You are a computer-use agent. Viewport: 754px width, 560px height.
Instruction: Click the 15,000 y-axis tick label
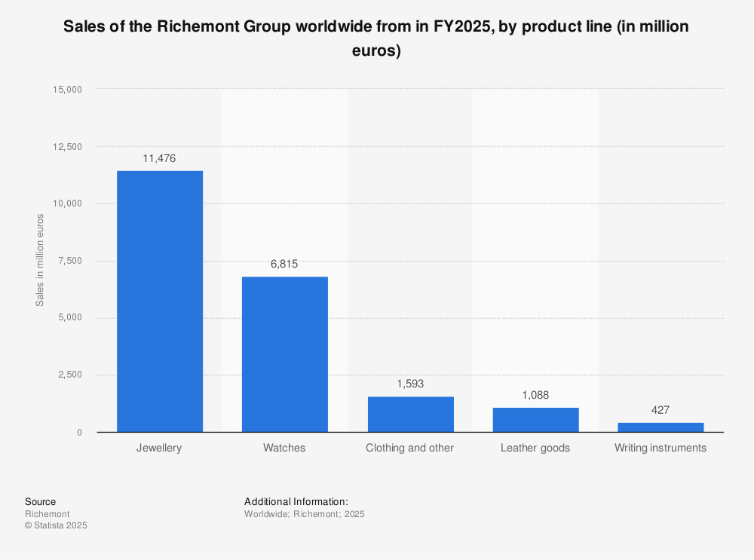click(x=67, y=90)
